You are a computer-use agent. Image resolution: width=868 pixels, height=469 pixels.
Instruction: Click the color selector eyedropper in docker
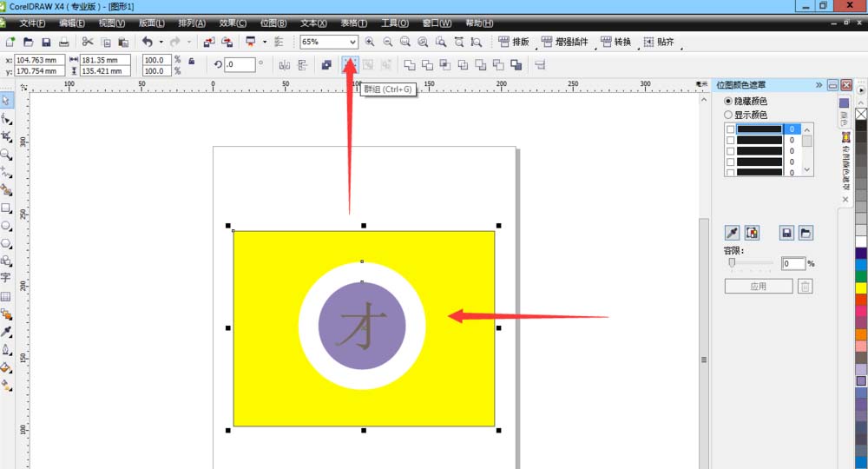click(x=733, y=233)
